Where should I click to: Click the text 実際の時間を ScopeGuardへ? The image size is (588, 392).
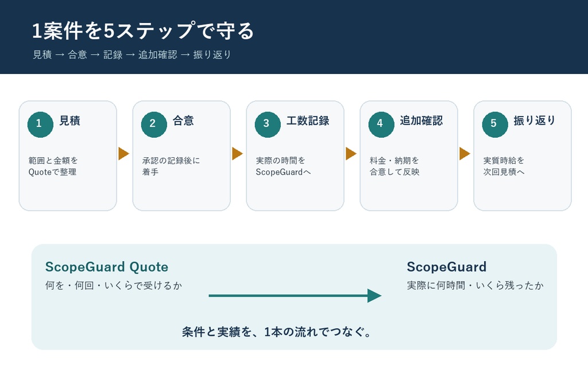[283, 166]
